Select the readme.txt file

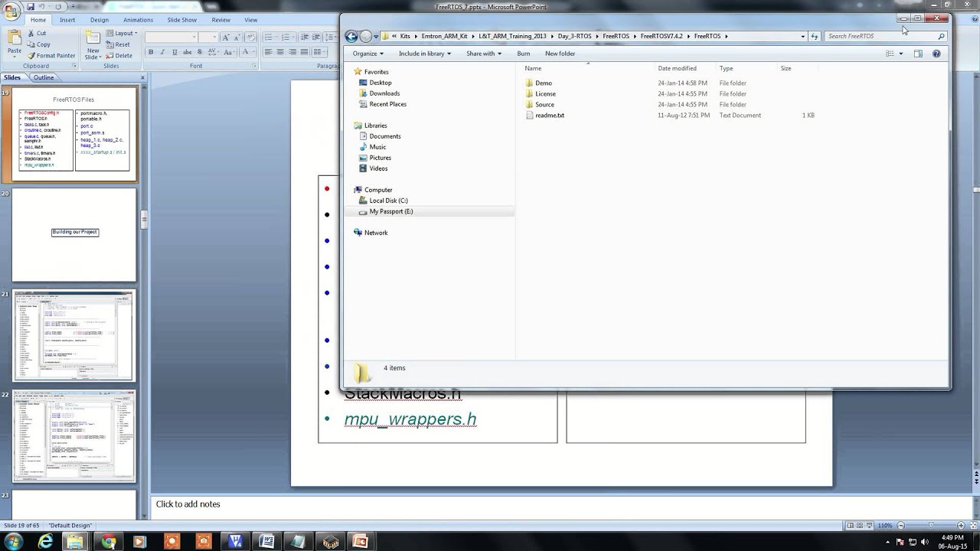pyautogui.click(x=550, y=115)
